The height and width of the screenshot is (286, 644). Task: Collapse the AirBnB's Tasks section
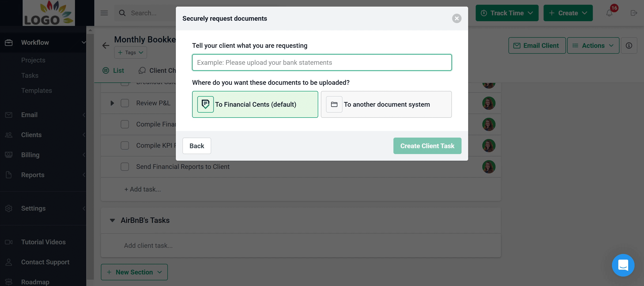tap(112, 220)
